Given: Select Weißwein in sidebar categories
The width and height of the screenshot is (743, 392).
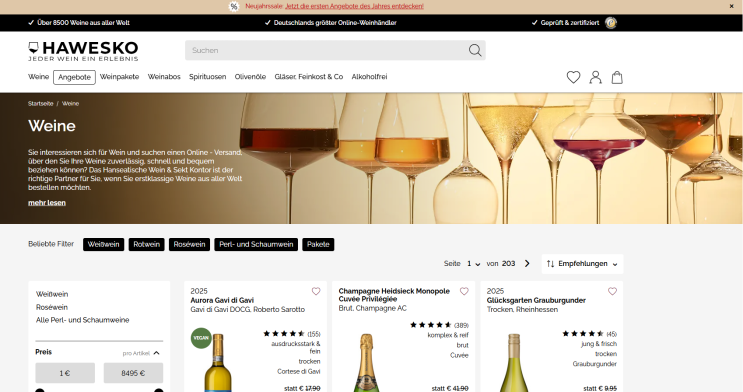Looking at the screenshot, I should pos(52,294).
